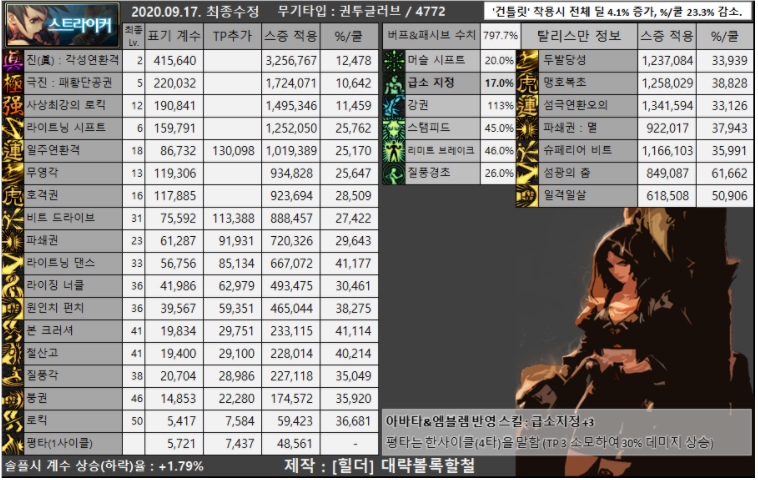The width and height of the screenshot is (758, 480).
Task: Click the 철산고 skill icon
Action: click(x=13, y=353)
